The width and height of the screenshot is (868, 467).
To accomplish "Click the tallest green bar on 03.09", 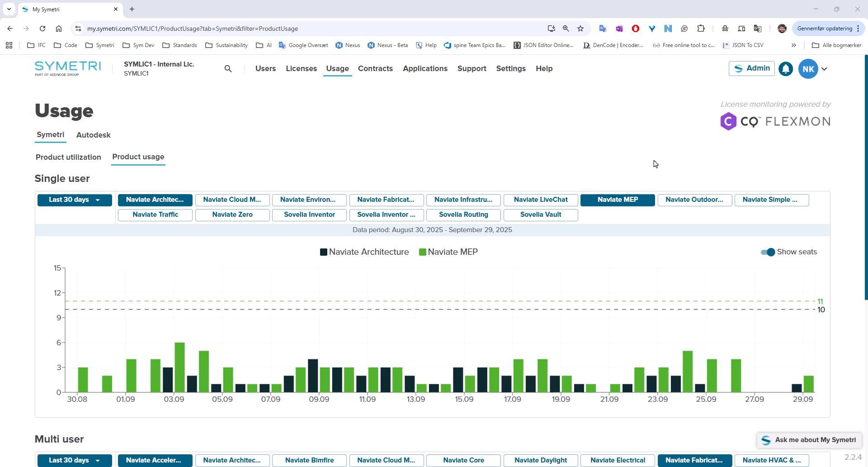I will point(179,367).
